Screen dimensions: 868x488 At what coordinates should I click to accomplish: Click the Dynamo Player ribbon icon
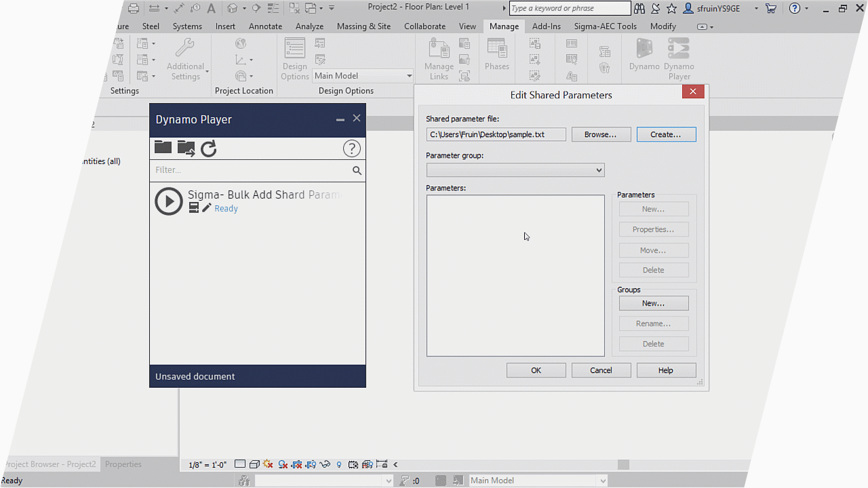tap(679, 59)
